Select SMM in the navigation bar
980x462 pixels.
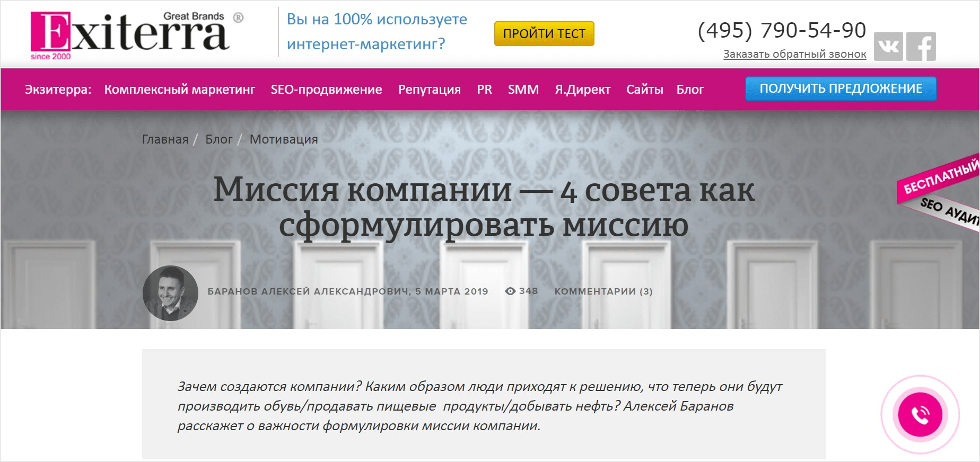[523, 89]
